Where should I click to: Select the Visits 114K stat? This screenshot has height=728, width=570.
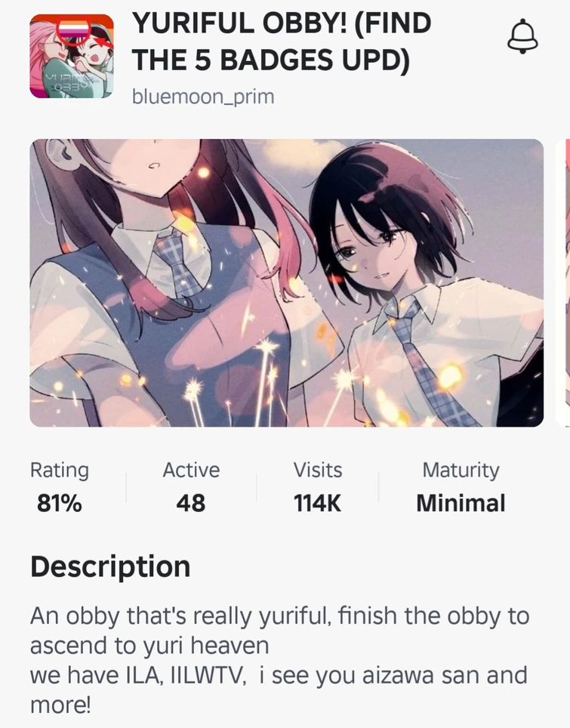[318, 486]
